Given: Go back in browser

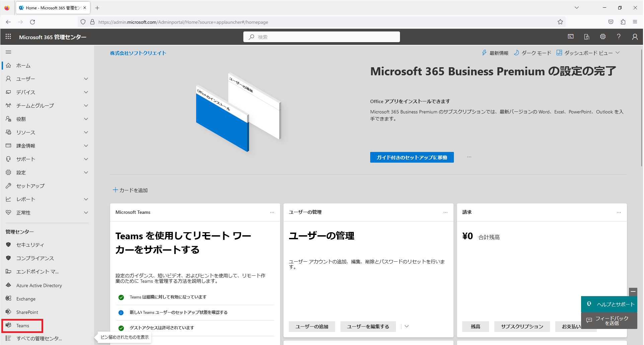Looking at the screenshot, I should (x=8, y=22).
